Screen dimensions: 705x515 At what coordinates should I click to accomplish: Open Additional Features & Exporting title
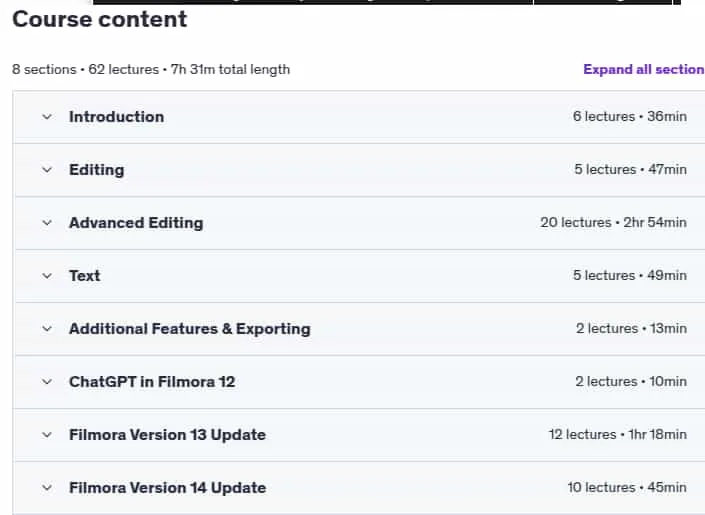(190, 329)
